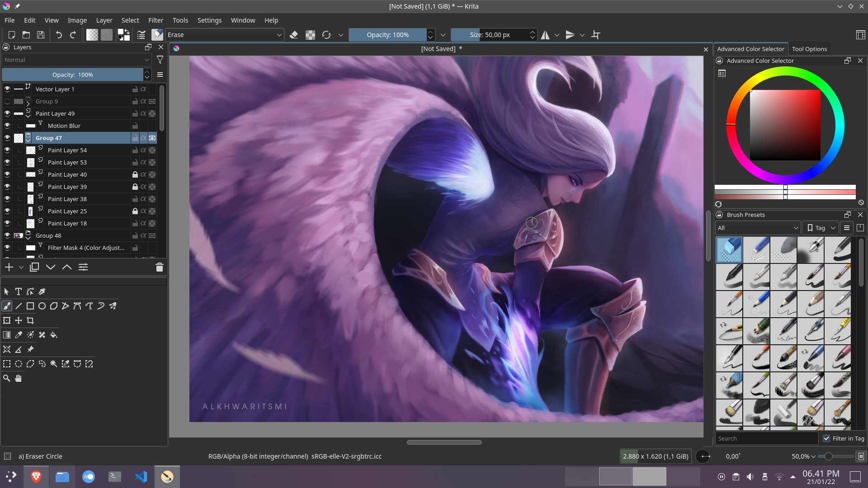The image size is (868, 488).
Task: Open the layer blend mode Normal dropdown
Action: point(77,60)
